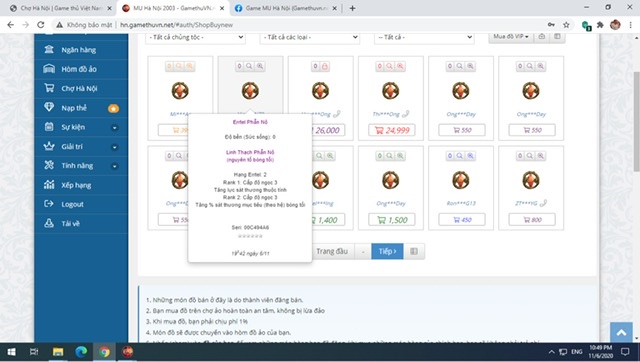Image resolution: width=640 pixels, height=362 pixels.
Task: Click the Logout sidebar item
Action: coord(81,204)
